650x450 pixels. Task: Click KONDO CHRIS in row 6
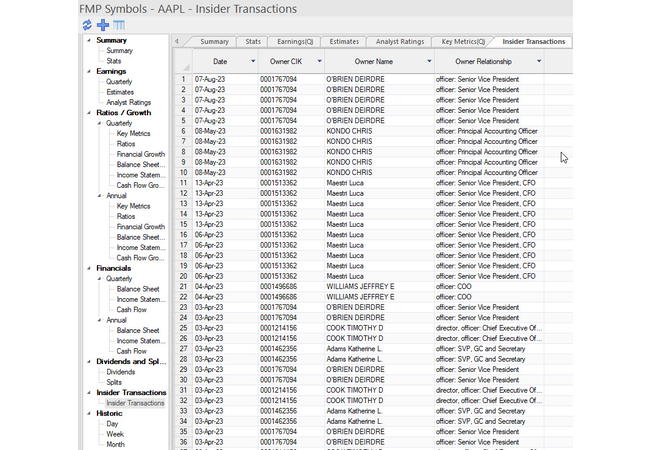(x=349, y=131)
